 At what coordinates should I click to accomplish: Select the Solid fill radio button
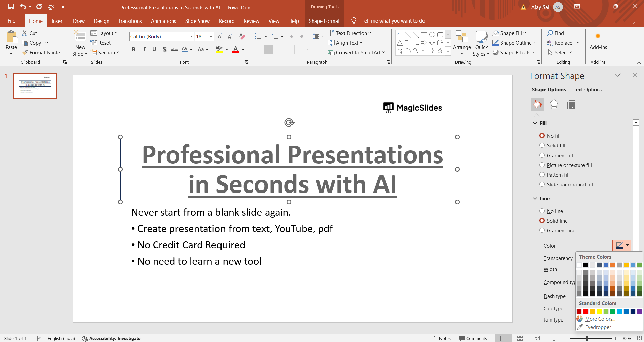click(x=542, y=145)
